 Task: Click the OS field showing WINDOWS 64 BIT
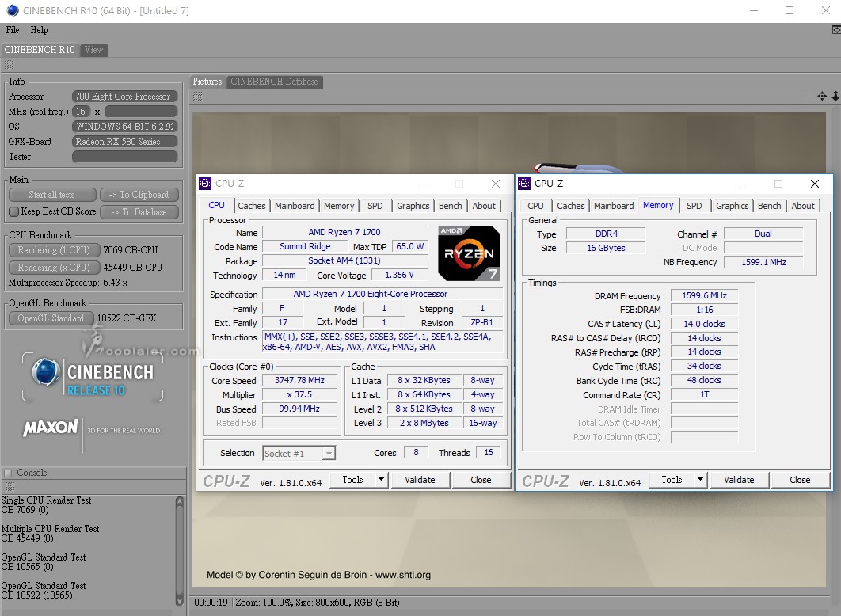[x=124, y=127]
